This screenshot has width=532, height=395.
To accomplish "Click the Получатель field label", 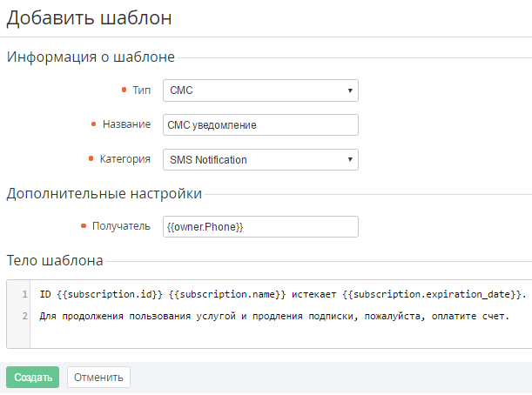I will click(x=122, y=226).
